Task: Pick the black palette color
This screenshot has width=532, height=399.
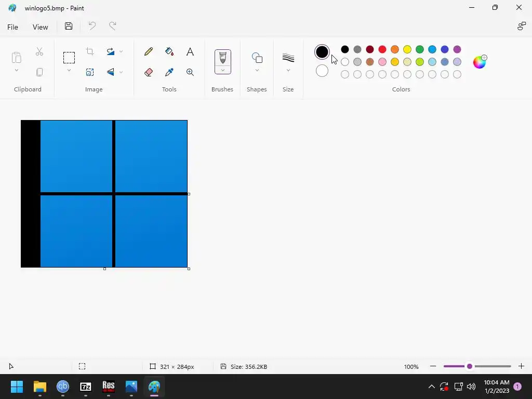Action: [x=345, y=49]
